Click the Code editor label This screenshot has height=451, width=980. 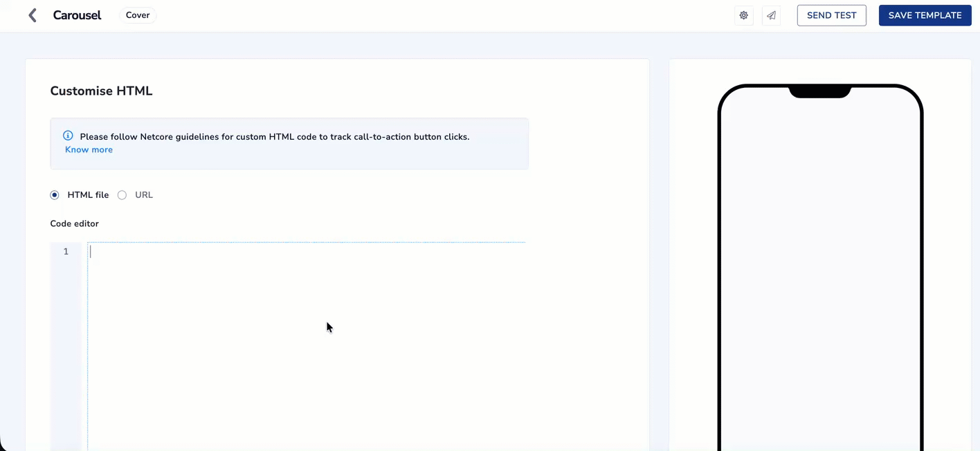point(74,223)
